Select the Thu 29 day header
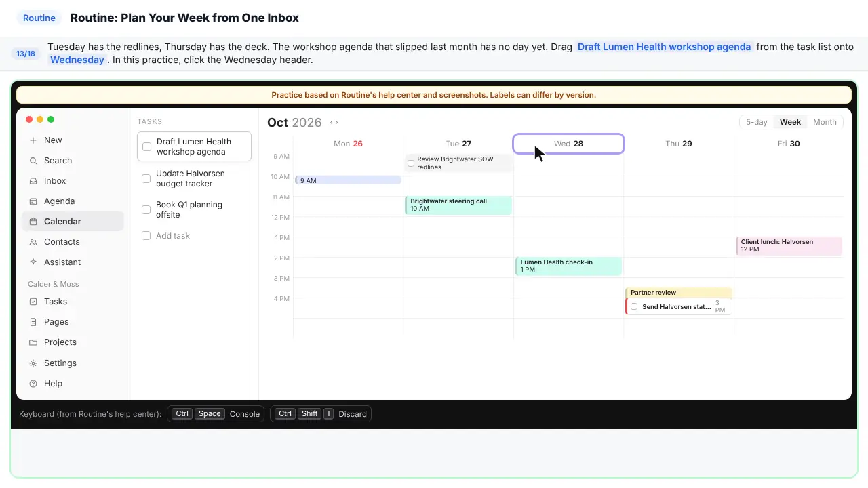Screen dimensions: 868x488 (679, 144)
